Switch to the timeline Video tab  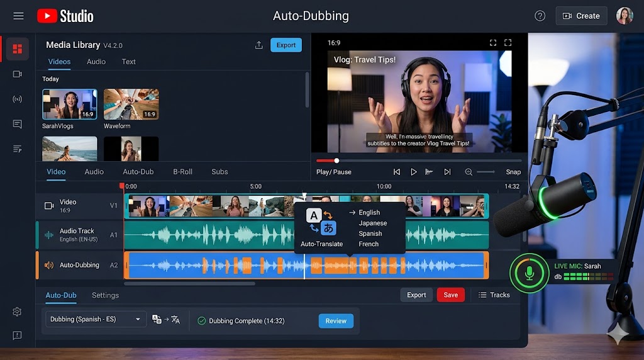pyautogui.click(x=56, y=172)
